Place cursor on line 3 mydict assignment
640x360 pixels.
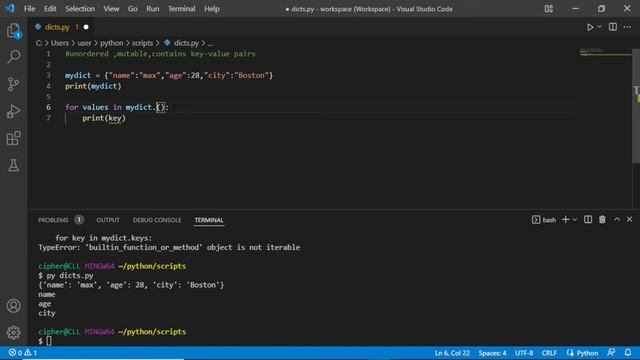(169, 75)
